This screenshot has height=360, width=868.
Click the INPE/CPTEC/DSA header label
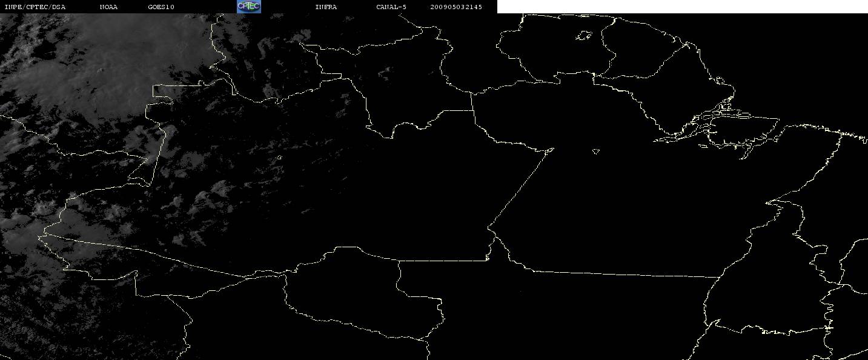coord(35,7)
